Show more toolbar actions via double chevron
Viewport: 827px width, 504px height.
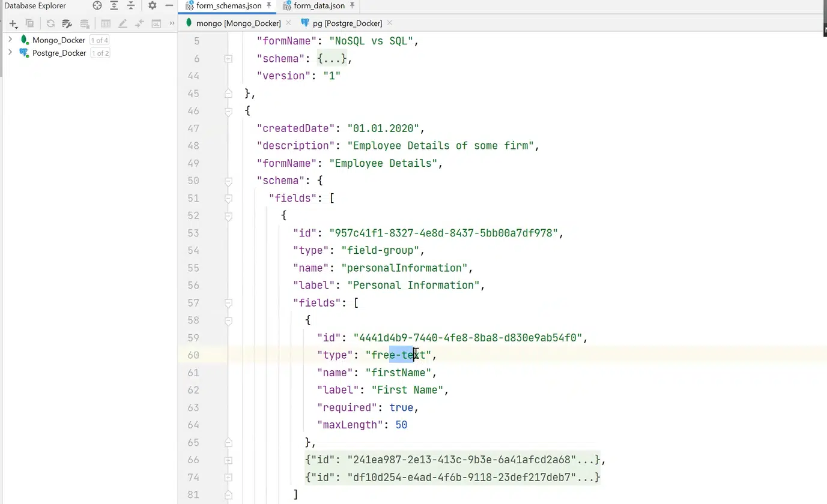click(x=172, y=23)
